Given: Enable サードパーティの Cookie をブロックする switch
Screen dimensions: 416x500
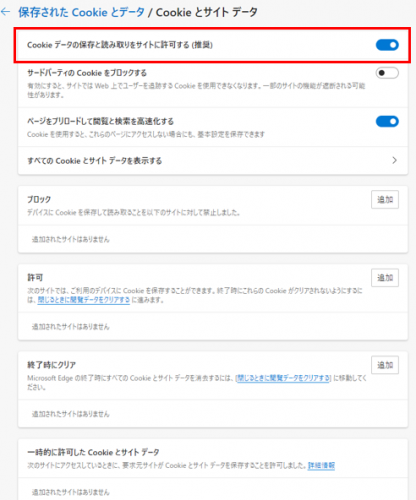Looking at the screenshot, I should click(x=387, y=73).
